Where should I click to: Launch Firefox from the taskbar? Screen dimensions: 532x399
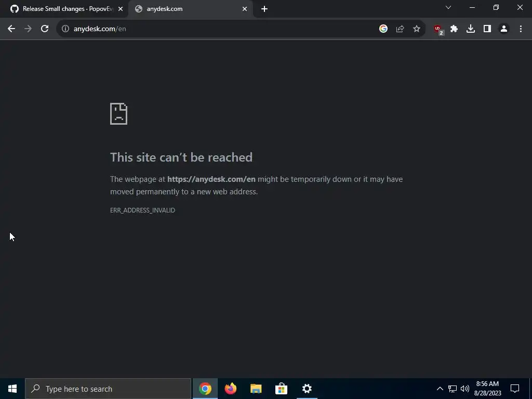click(230, 389)
